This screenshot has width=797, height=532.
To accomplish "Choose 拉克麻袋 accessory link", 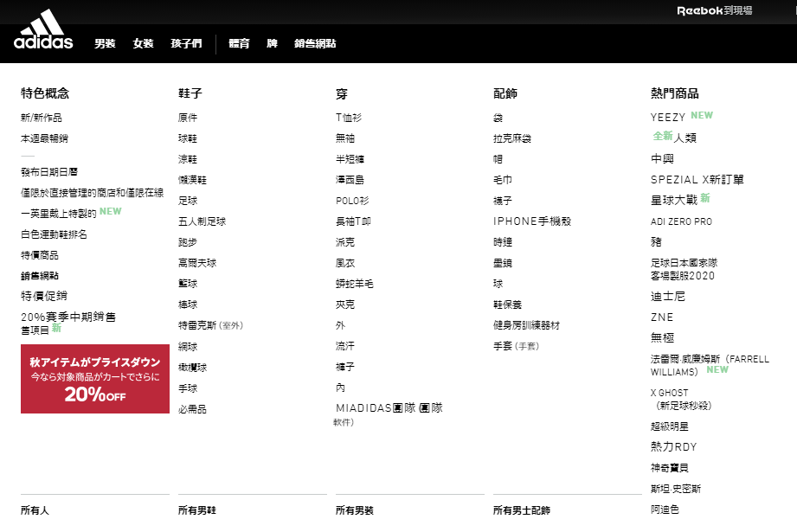I will 511,138.
